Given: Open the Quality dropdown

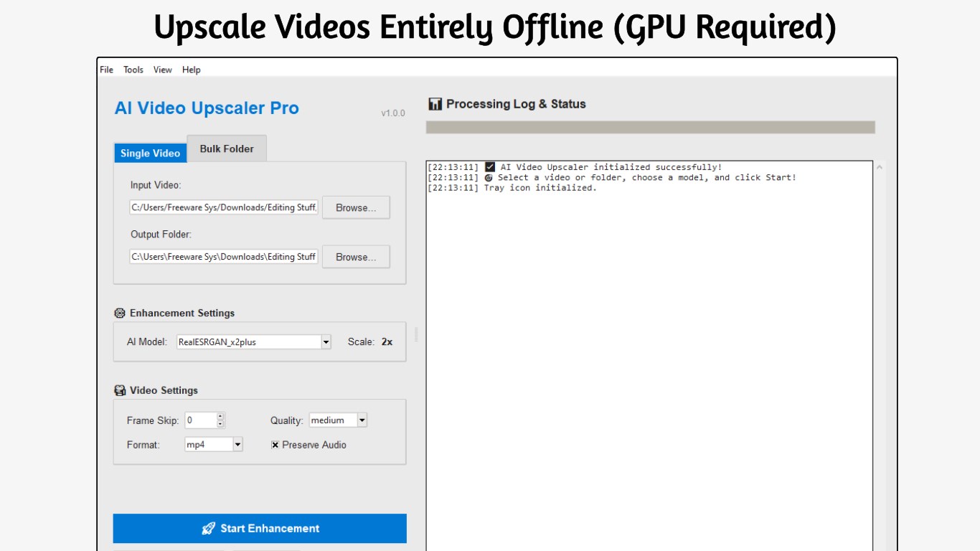Looking at the screenshot, I should pos(362,420).
